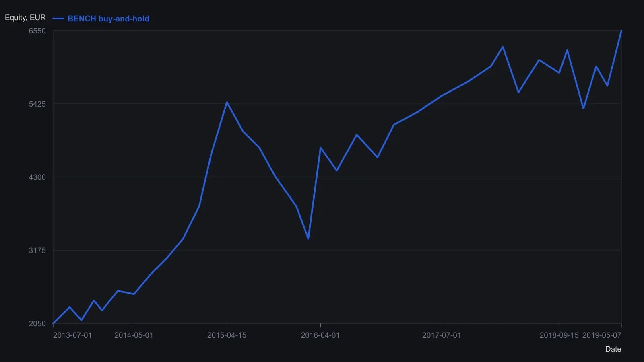Click the x-axis date 2016-04-01
Image resolution: width=644 pixels, height=362 pixels.
tap(320, 335)
